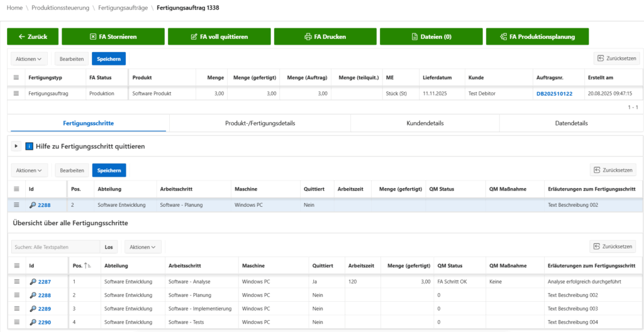
Task: Click magnifier icon next to 2289
Action: point(33,309)
